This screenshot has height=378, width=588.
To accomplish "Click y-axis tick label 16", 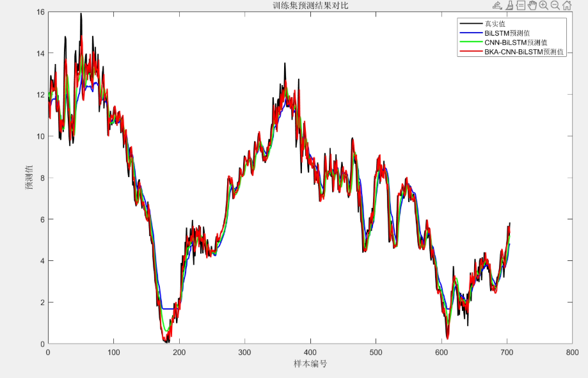I will tap(40, 12).
